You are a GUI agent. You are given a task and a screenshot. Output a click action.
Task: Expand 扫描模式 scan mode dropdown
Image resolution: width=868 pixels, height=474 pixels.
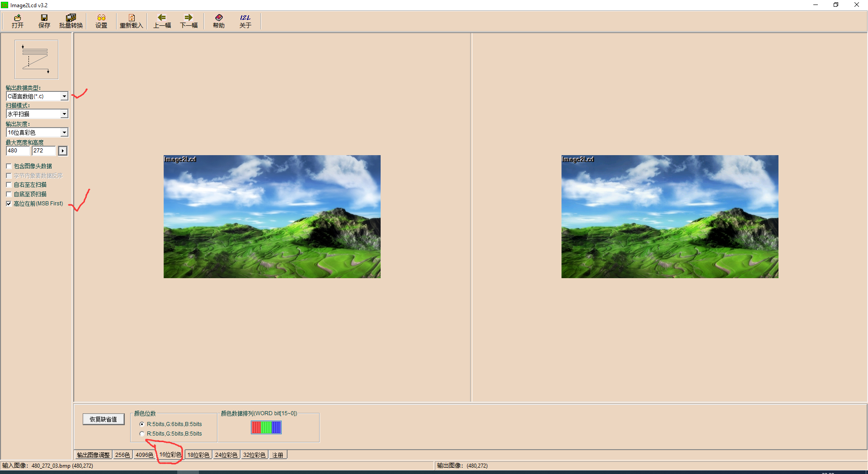(64, 114)
